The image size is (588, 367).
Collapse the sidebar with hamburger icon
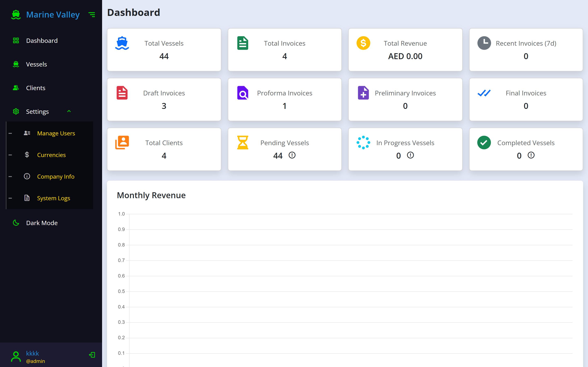pyautogui.click(x=92, y=15)
